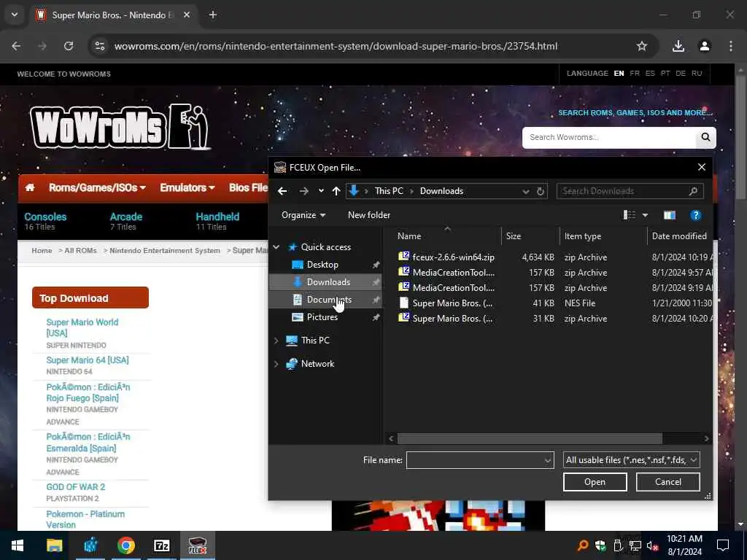
Task: Click the WoWroms home icon
Action: pos(30,187)
